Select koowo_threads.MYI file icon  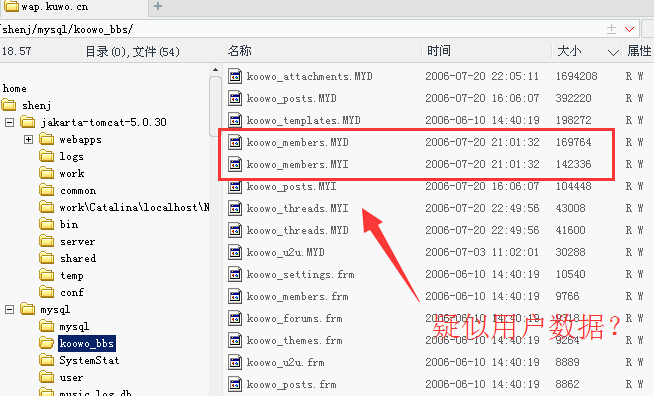[235, 208]
